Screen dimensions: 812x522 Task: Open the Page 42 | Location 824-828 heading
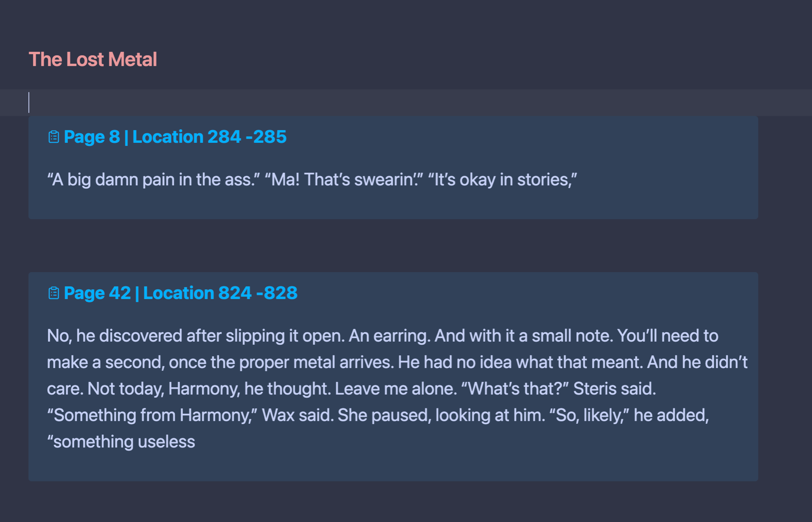180,293
